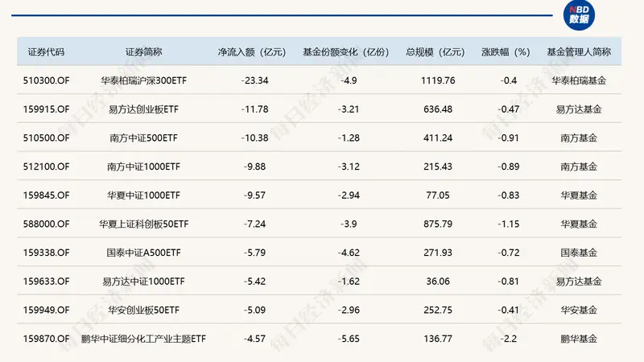Select 华夏上证科创板50ETF fund name
The height and width of the screenshot is (362, 644).
[143, 224]
